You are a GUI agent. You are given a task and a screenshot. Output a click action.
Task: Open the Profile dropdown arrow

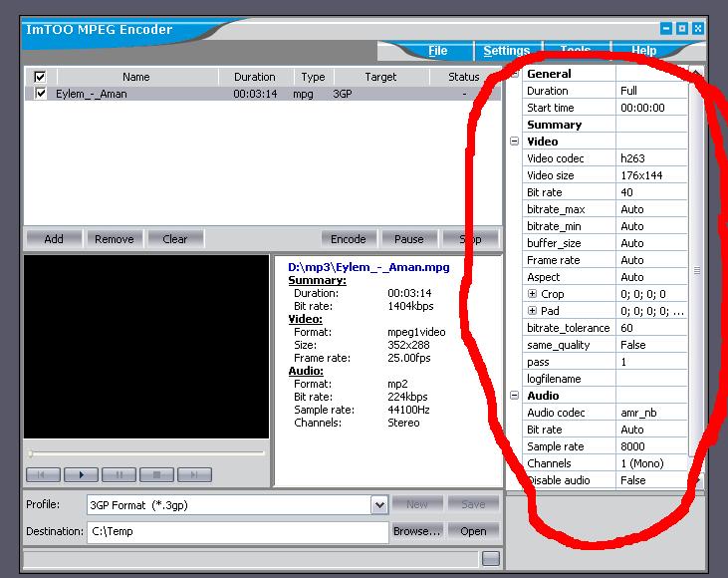click(379, 505)
